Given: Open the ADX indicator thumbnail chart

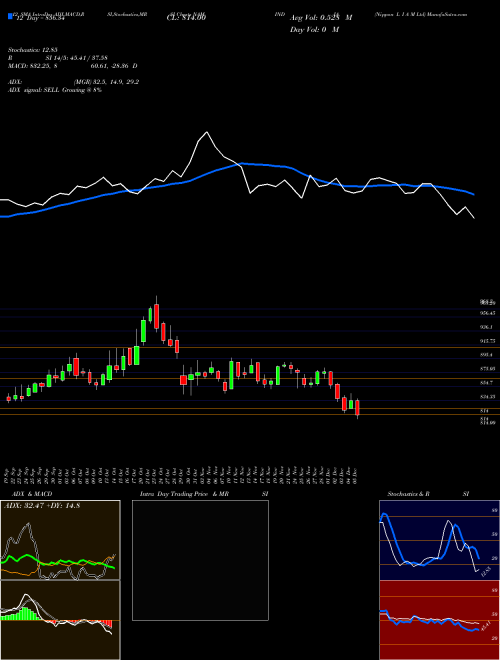Looking at the screenshot, I should pos(60,540).
